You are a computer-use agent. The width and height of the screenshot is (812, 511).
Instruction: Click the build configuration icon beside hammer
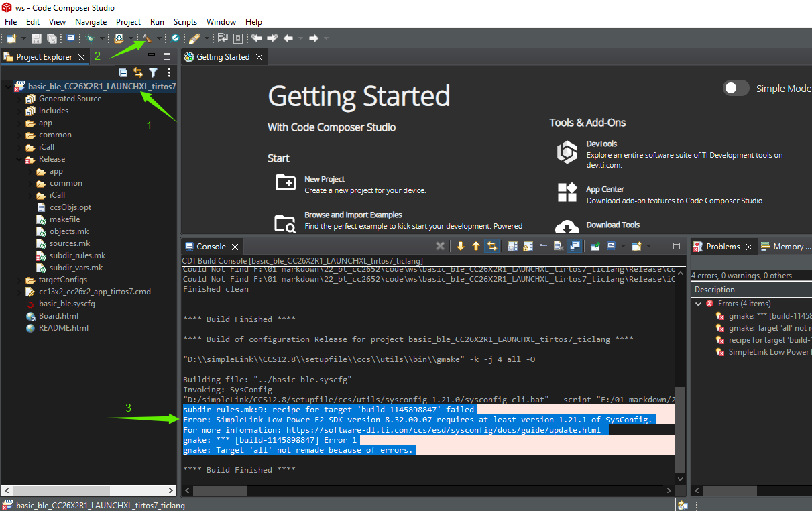tap(119, 38)
